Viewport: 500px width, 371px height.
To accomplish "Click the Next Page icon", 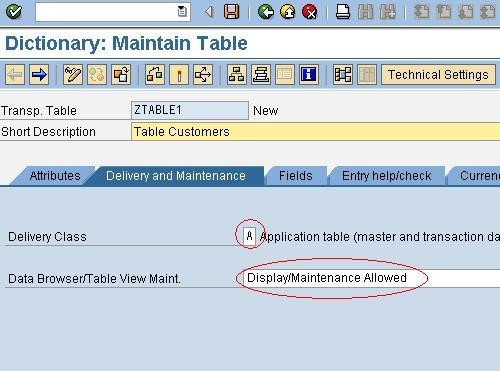I will (466, 12).
